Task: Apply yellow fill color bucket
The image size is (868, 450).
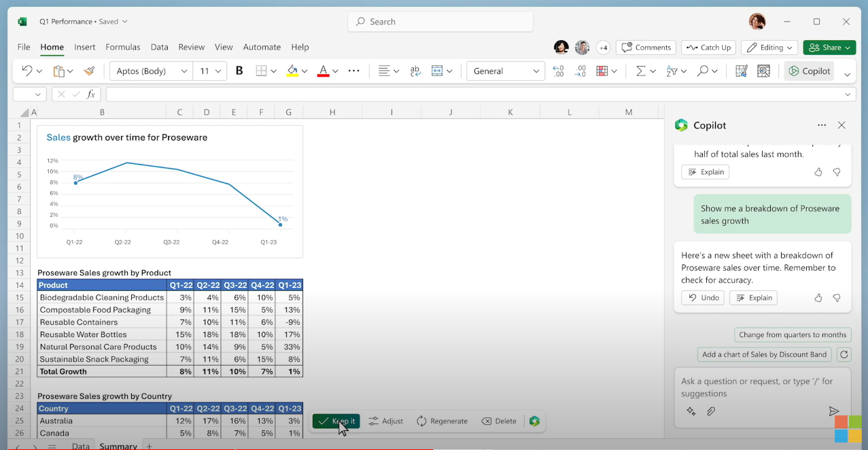Action: [x=292, y=71]
